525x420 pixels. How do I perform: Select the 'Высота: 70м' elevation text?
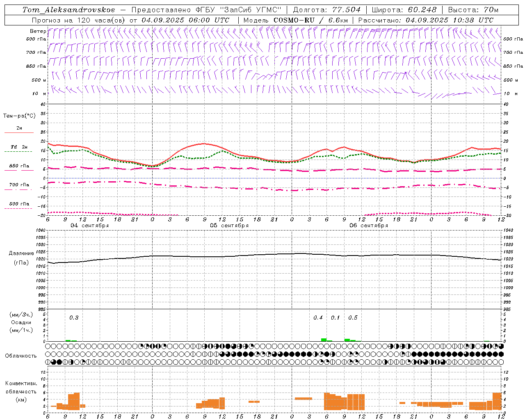(473, 10)
